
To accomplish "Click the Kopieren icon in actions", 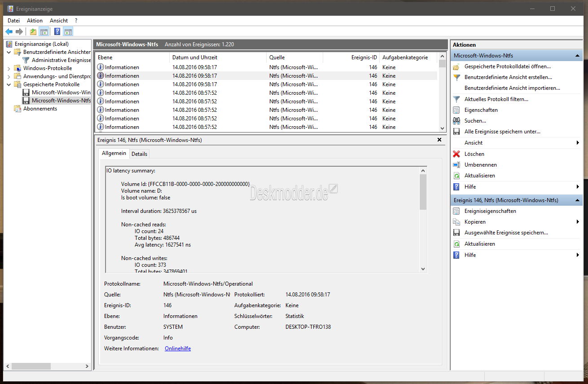I will tap(456, 222).
